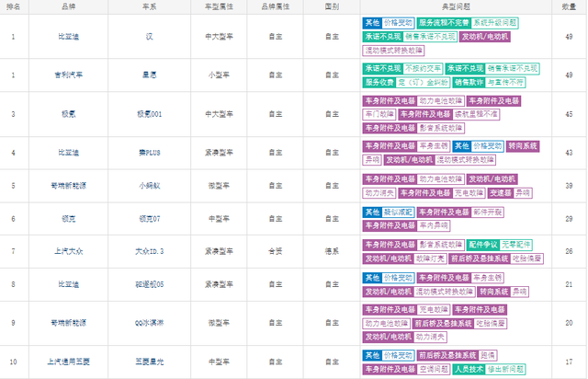Screen dimensions: 588x379
Task: Click 中大型车 in the 汉 row
Action: tap(219, 37)
